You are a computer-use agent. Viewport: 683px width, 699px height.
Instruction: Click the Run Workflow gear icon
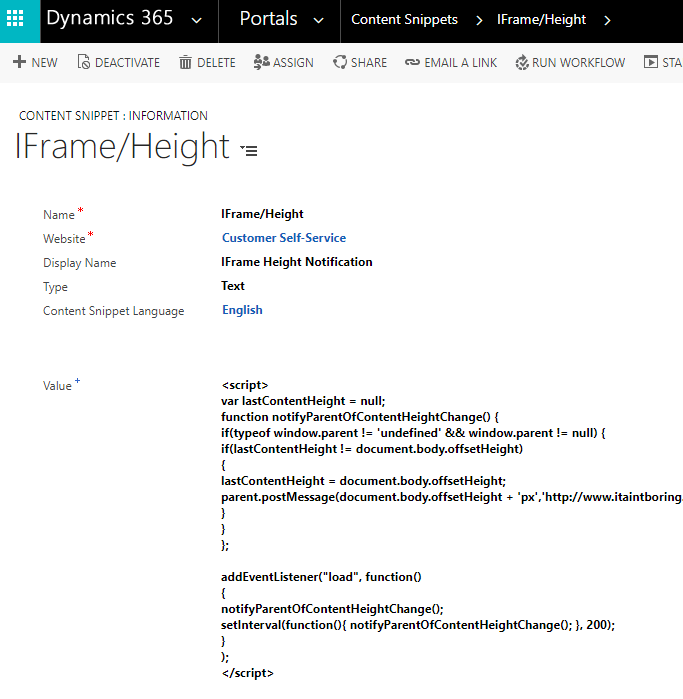coord(522,62)
